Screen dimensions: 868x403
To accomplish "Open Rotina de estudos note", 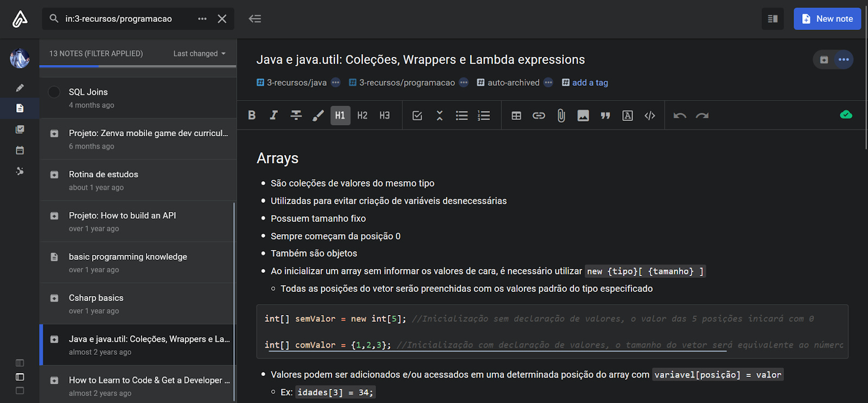I will point(138,180).
